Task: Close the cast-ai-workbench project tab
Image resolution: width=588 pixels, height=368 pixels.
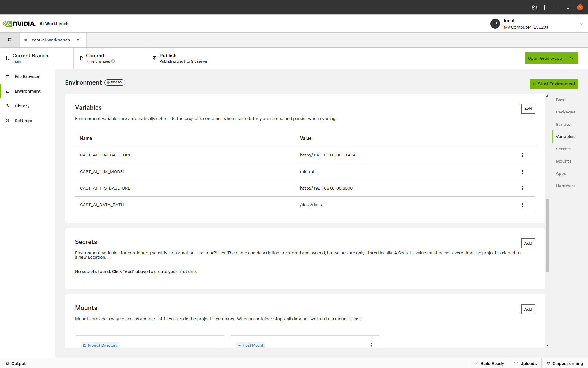Action: pos(78,40)
